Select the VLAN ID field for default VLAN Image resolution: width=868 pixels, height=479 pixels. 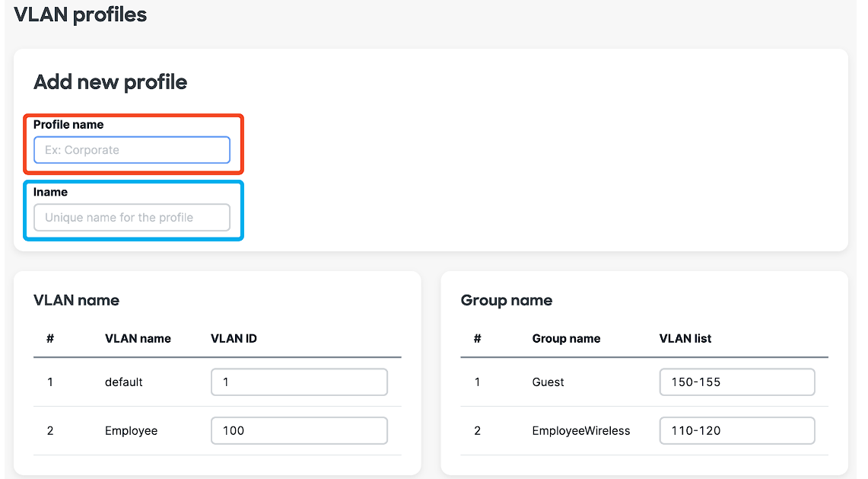(x=299, y=382)
